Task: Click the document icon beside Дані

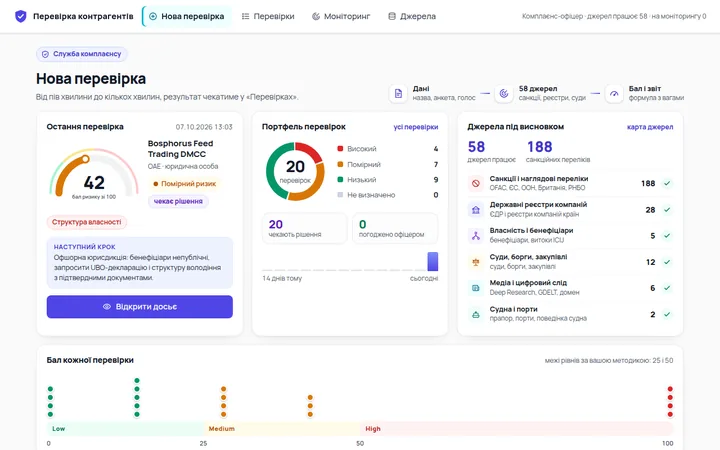Action: click(398, 93)
